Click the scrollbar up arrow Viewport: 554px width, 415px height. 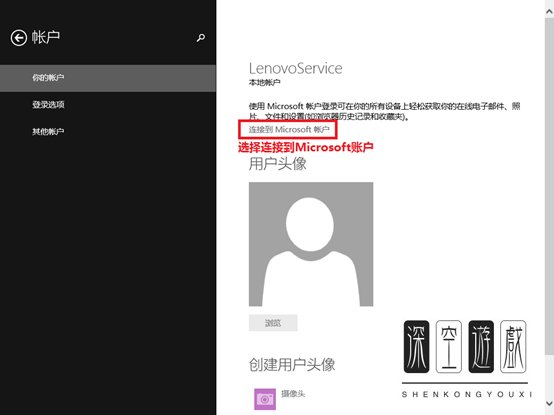(x=549, y=12)
